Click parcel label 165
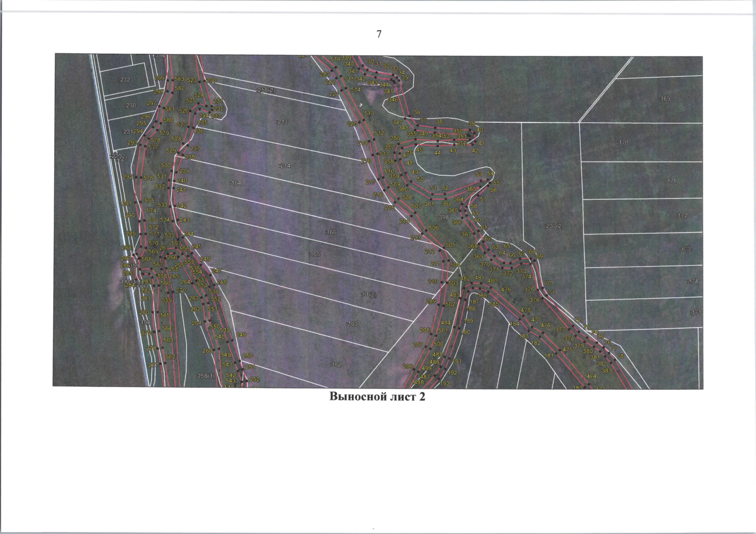 315,254
